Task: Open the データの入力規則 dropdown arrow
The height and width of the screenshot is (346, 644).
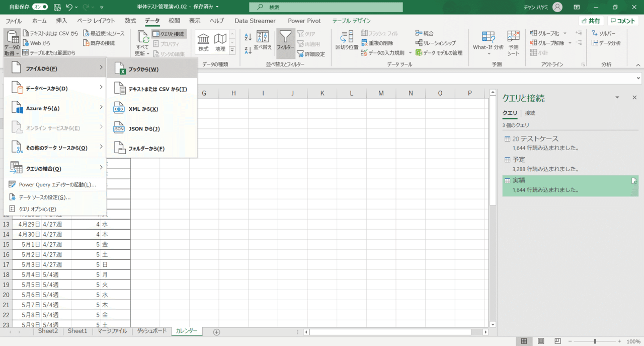Action: click(x=410, y=53)
